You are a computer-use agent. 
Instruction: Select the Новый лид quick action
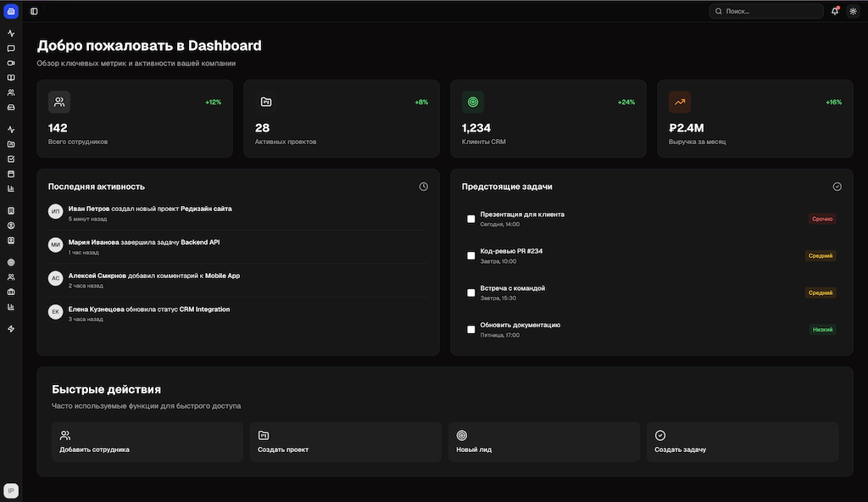pyautogui.click(x=543, y=442)
